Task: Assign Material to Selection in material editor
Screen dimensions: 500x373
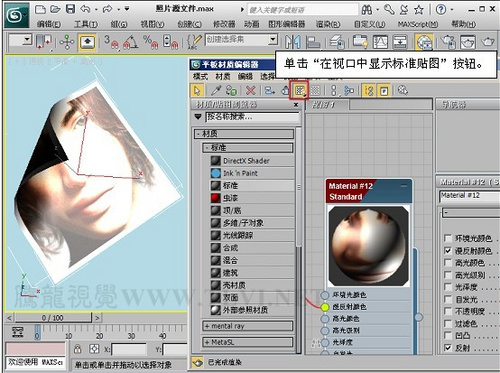Action: coord(231,90)
